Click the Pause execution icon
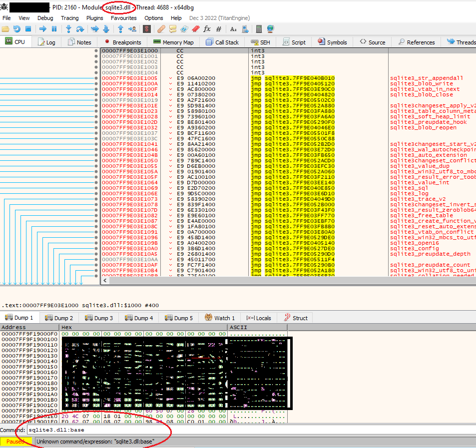Screen dimensions: 476x448 (x=54, y=29)
